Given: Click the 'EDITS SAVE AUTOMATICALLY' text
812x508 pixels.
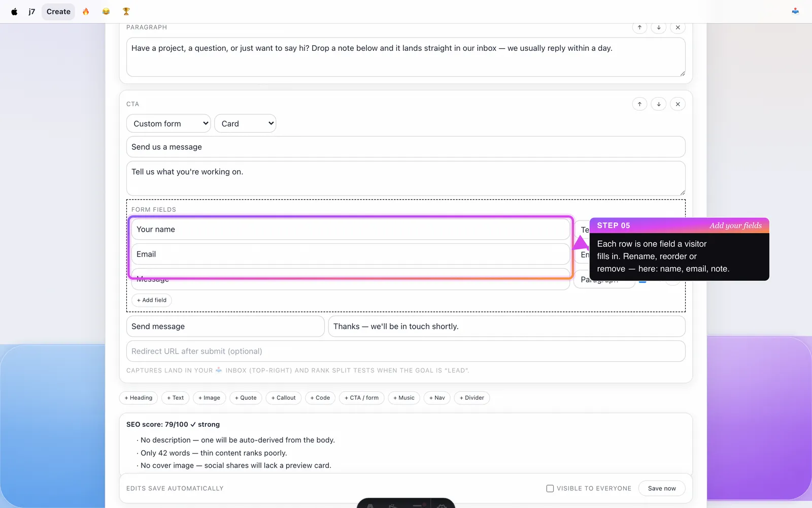Looking at the screenshot, I should [175, 488].
